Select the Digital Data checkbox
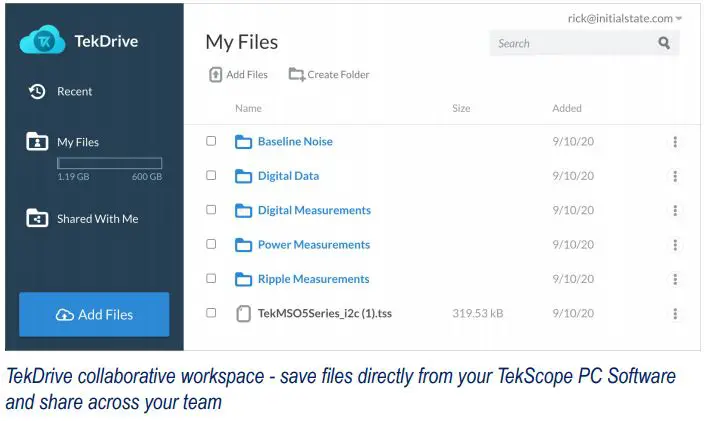Screen dimensions: 710x421 (211, 175)
